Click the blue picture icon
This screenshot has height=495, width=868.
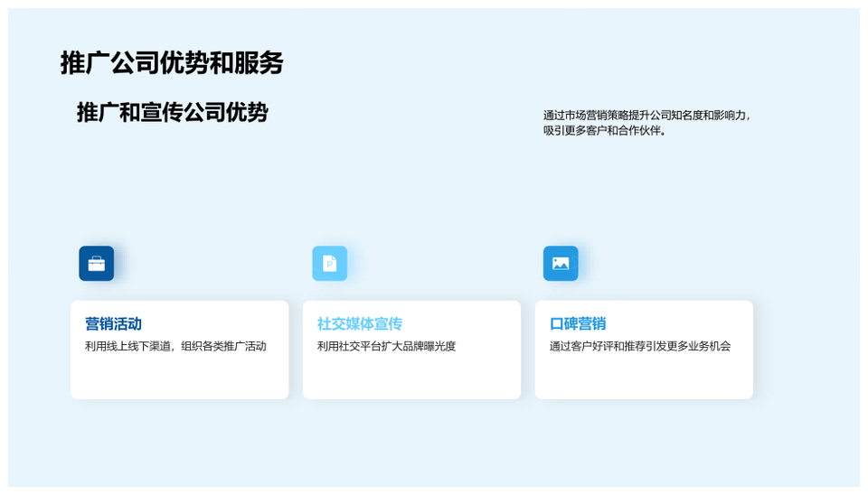click(561, 264)
